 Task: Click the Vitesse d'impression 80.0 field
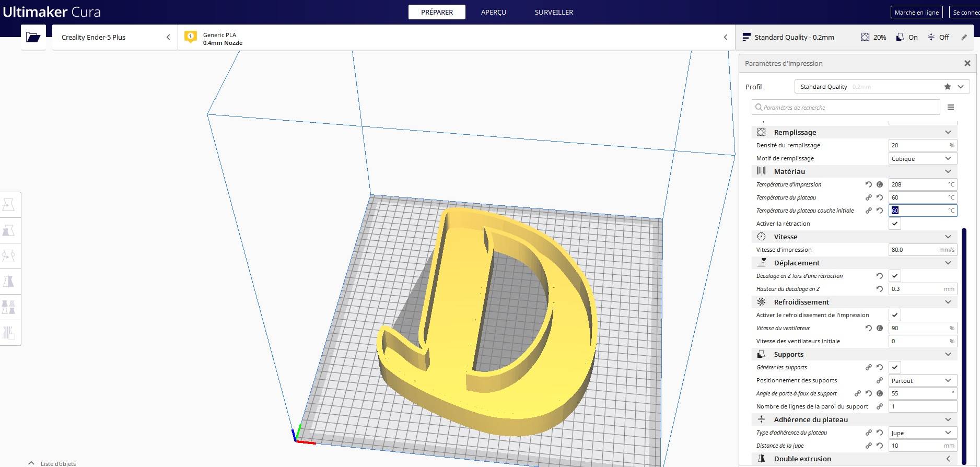point(923,250)
